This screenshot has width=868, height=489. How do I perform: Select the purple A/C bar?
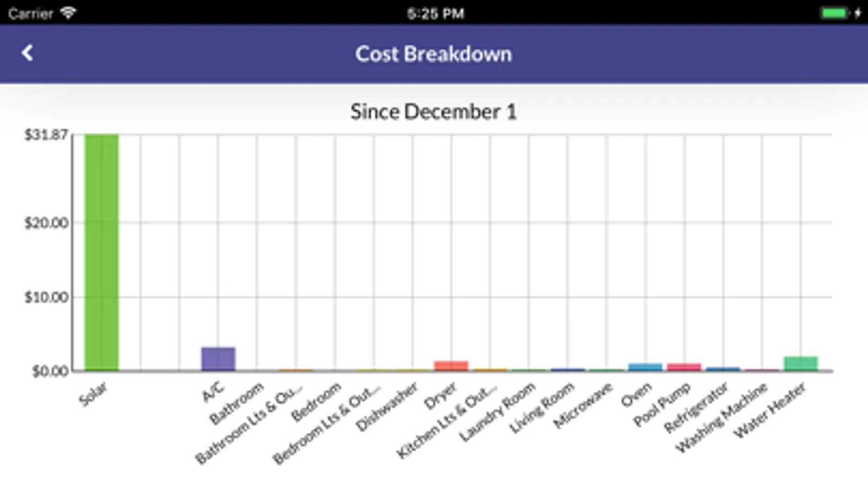click(x=218, y=359)
